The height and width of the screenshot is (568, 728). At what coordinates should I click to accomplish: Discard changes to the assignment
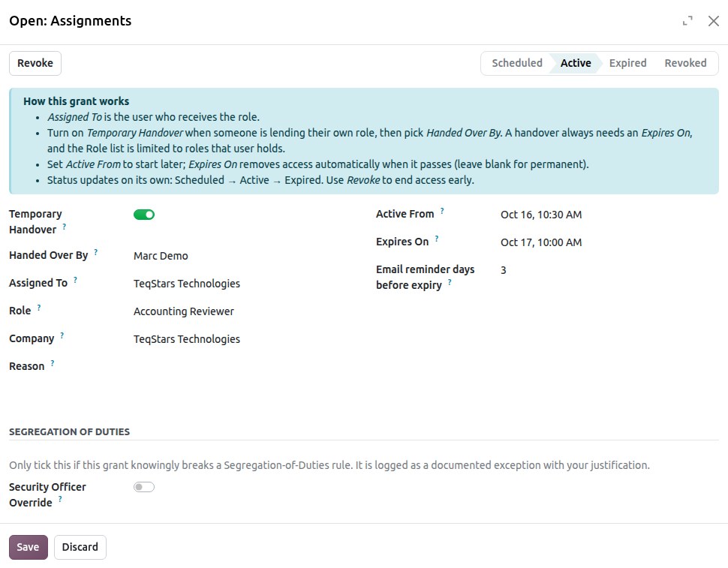(x=80, y=547)
